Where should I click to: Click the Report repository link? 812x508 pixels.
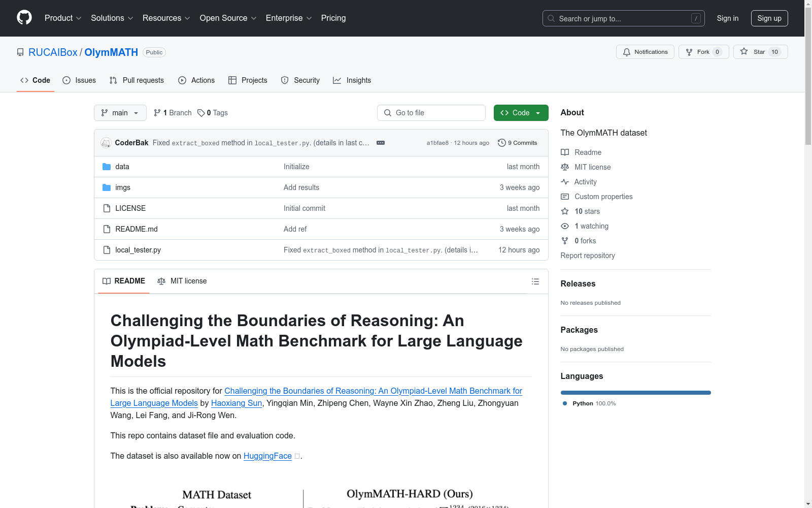(588, 256)
